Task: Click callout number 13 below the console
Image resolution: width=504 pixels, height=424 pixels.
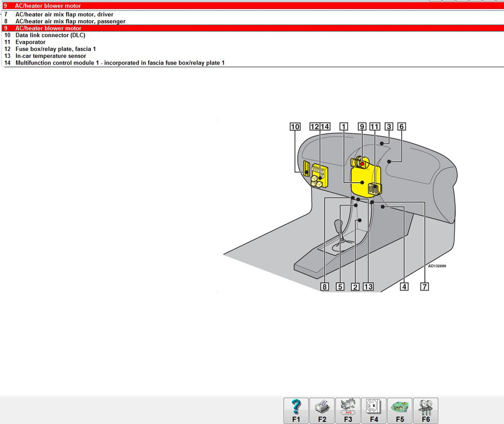Action: (x=368, y=287)
